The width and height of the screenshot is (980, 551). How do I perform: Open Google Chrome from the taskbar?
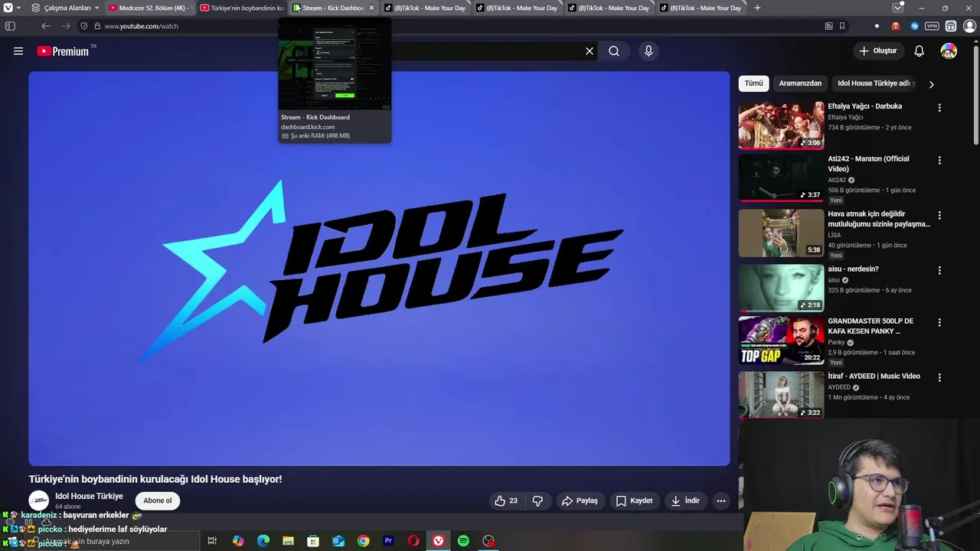tap(363, 541)
